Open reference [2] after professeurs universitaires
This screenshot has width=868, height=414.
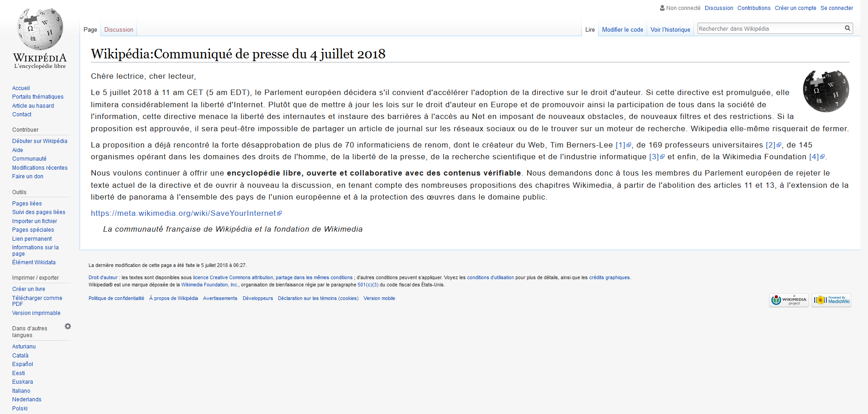(x=773, y=145)
